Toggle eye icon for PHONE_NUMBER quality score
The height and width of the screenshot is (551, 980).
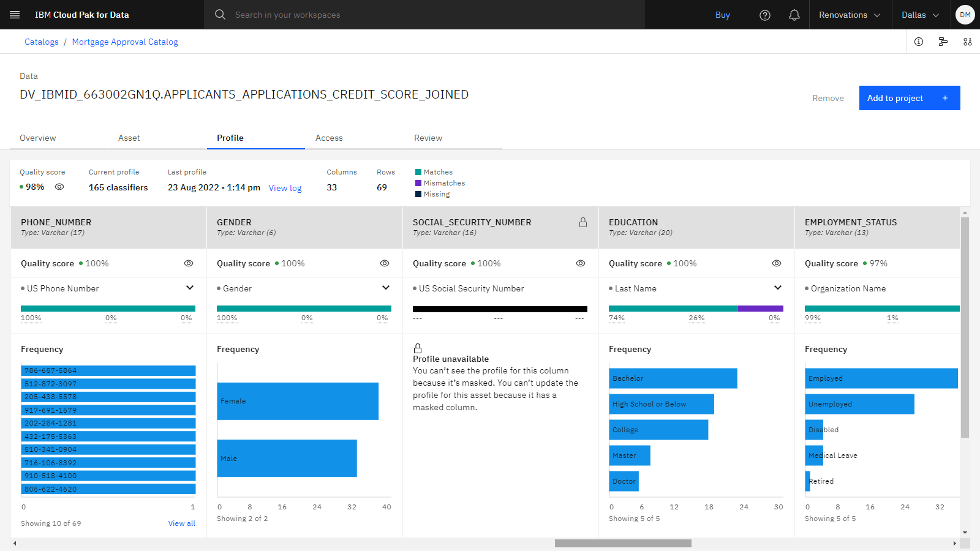(x=189, y=263)
